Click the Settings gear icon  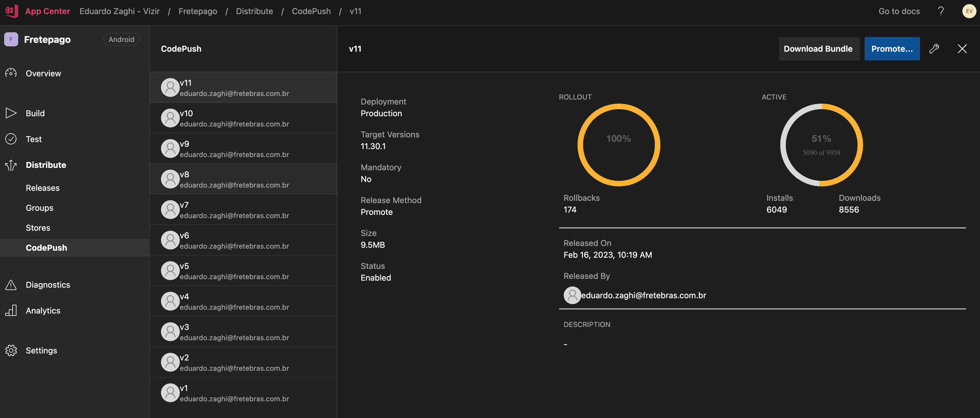[x=11, y=350]
